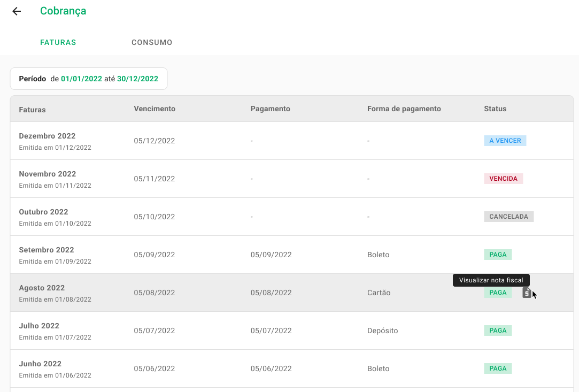
Task: Click due date 05/11/2022
Action: 155,179
